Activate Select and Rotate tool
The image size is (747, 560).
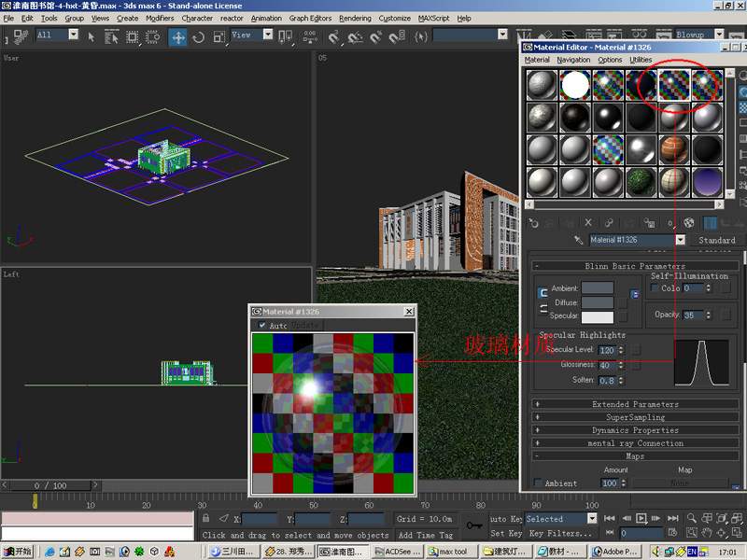(199, 36)
